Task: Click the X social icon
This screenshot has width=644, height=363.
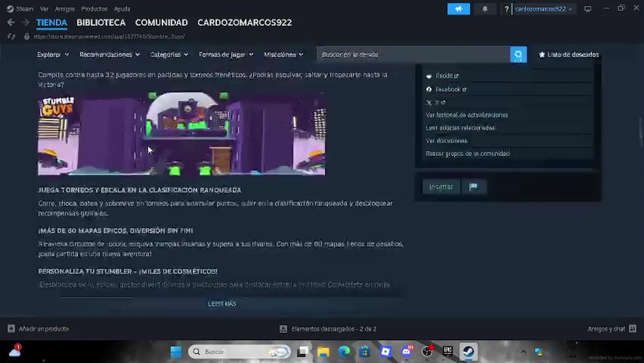Action: tap(429, 102)
